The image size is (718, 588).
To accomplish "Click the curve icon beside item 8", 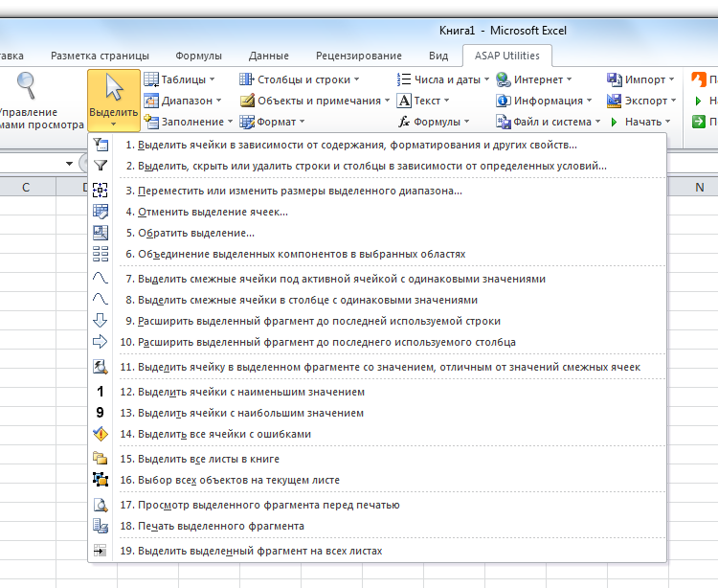I will point(101,300).
